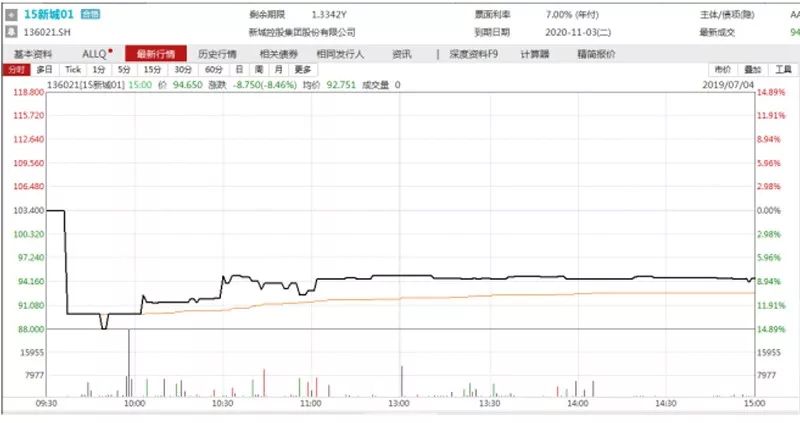This screenshot has height=423, width=800.
Task: Click the 88.000 price axis label
Action: [31, 329]
